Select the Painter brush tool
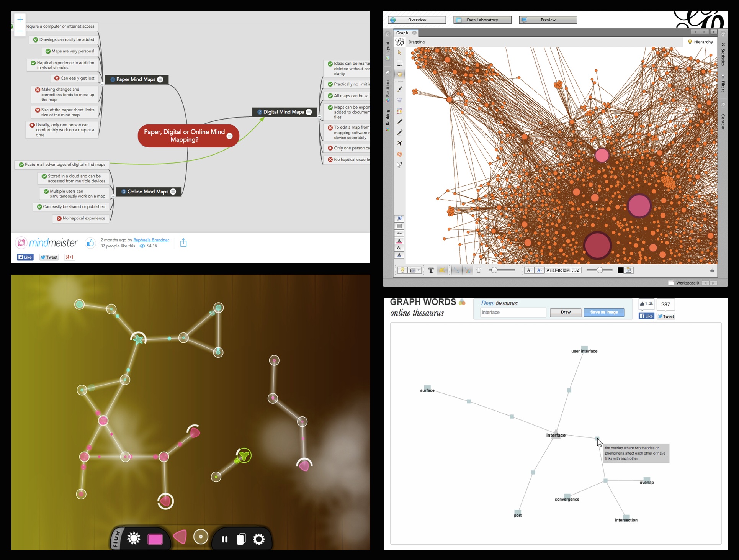 (x=399, y=89)
